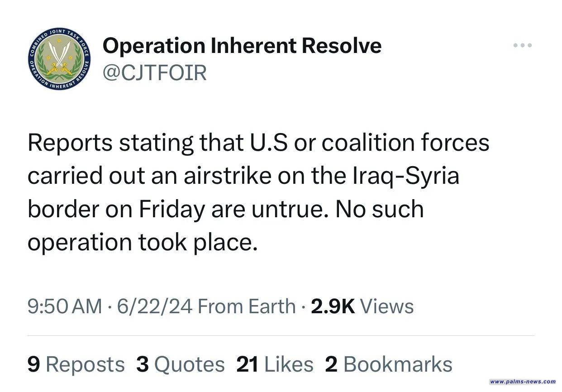Click the @CJTFOIR handle
The width and height of the screenshot is (562, 392).
155,72
